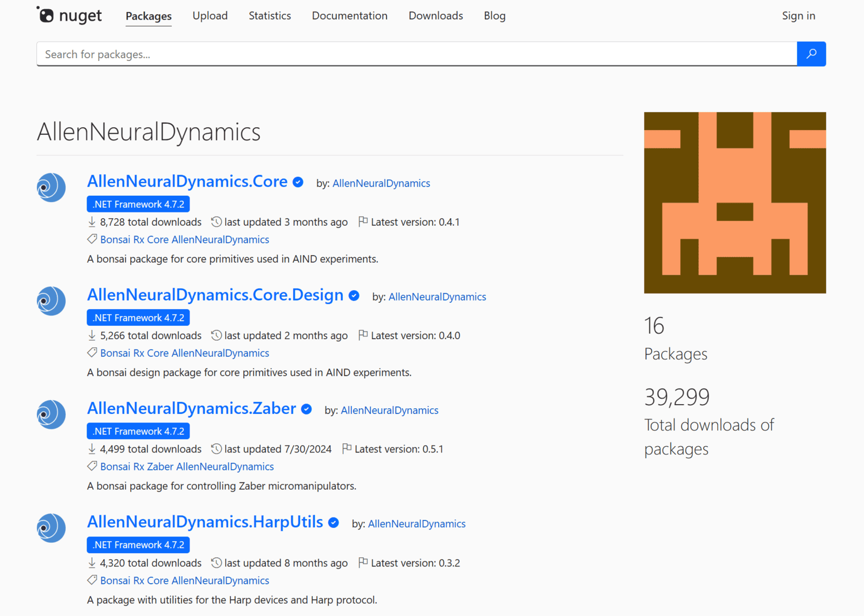Viewport: 864px width, 616px height.
Task: Open the AllenNeuralDynamics.Zaber package
Action: tap(192, 408)
